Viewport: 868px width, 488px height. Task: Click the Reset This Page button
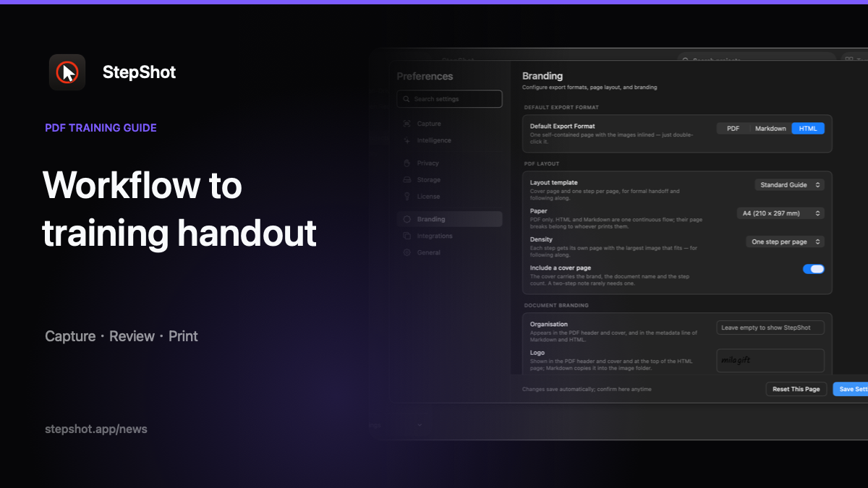pos(796,389)
